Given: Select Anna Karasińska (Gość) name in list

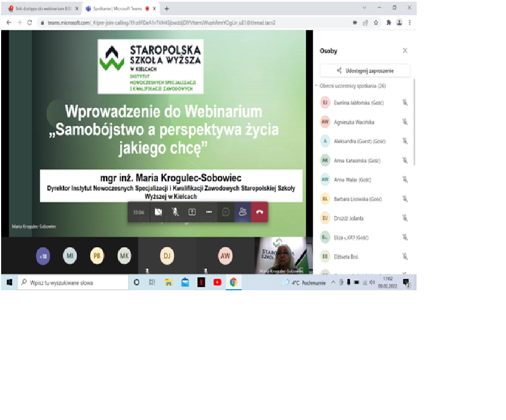Looking at the screenshot, I should 357,161.
